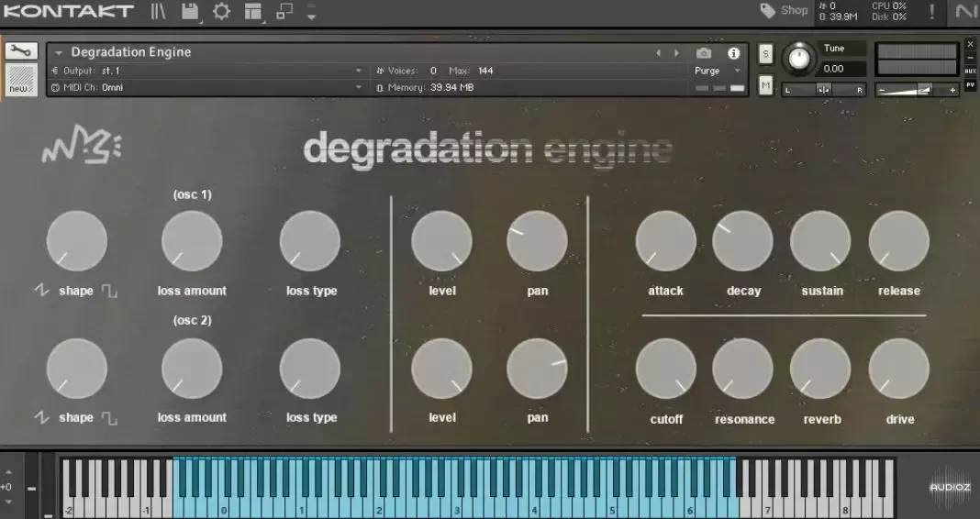Click the osc 2 square wave icon
This screenshot has width=980, height=519.
tap(110, 418)
